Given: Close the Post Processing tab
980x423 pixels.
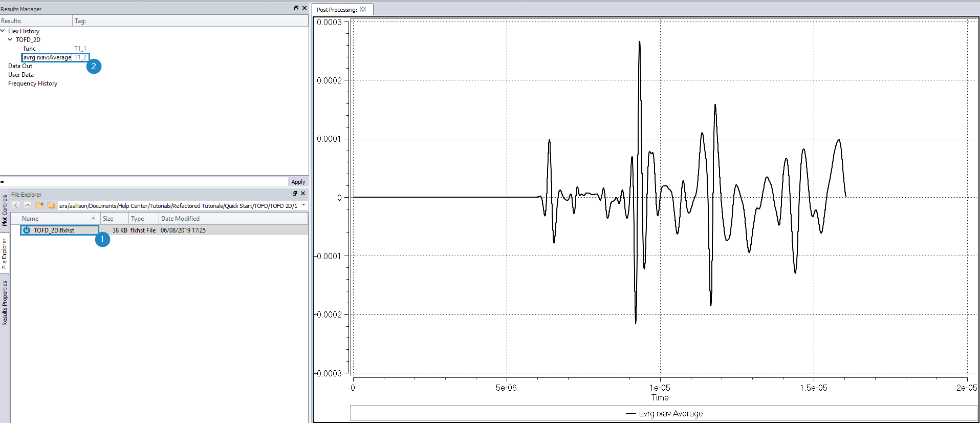Looking at the screenshot, I should pyautogui.click(x=363, y=9).
